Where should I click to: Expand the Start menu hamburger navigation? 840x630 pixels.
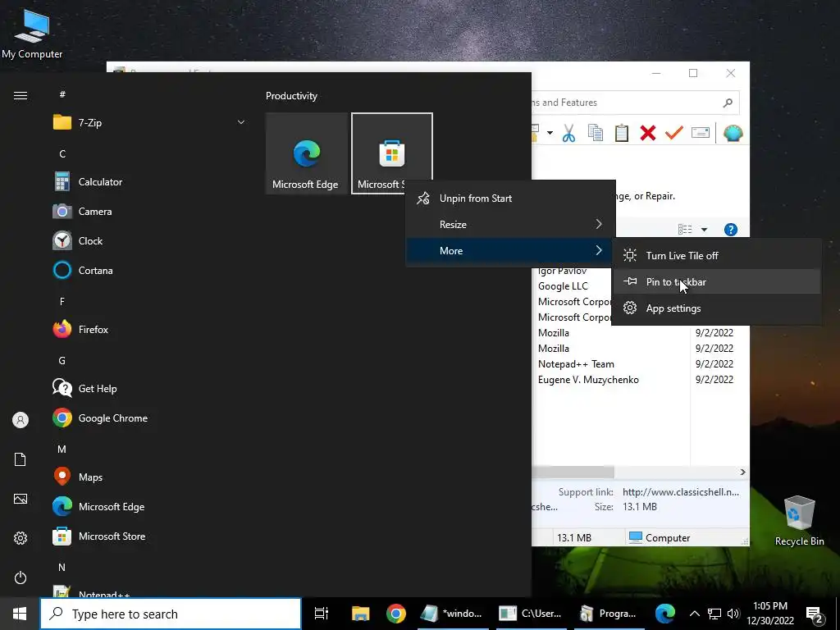coord(21,96)
